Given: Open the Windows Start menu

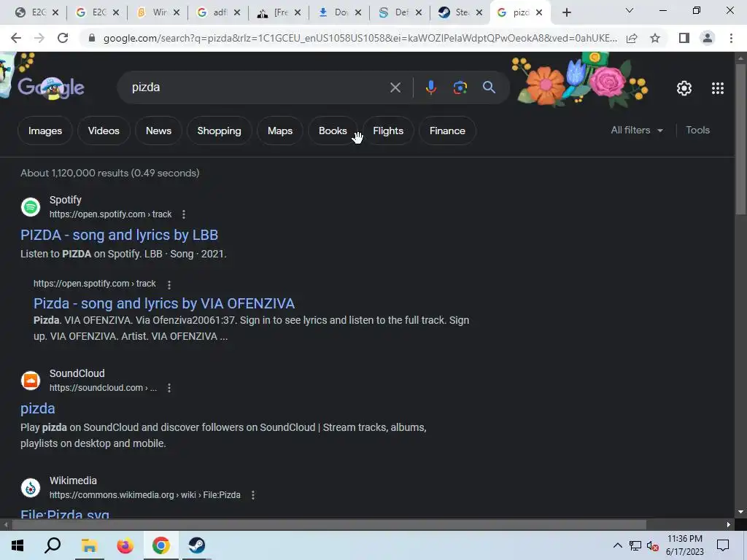Looking at the screenshot, I should tap(18, 545).
